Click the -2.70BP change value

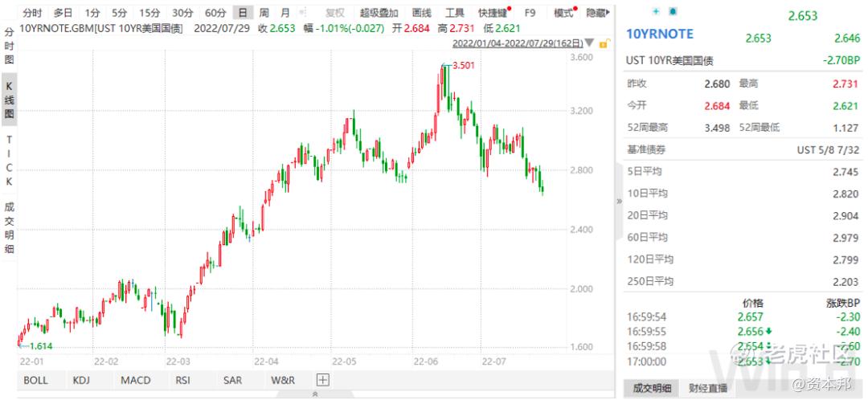click(841, 61)
